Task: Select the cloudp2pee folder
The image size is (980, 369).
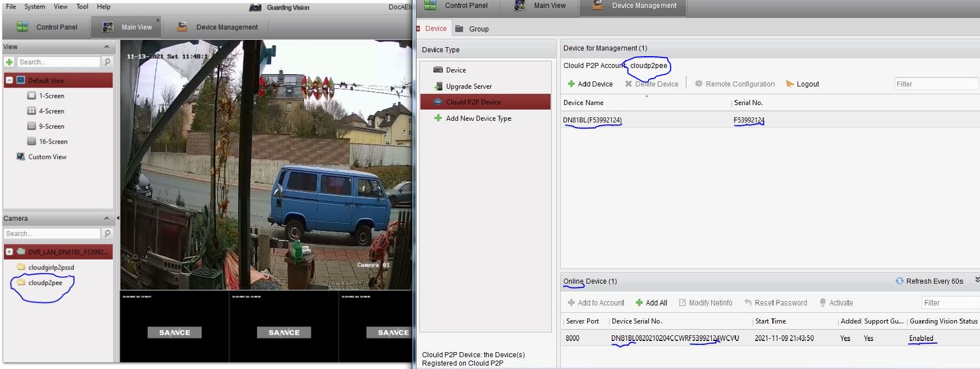Action: pyautogui.click(x=40, y=283)
